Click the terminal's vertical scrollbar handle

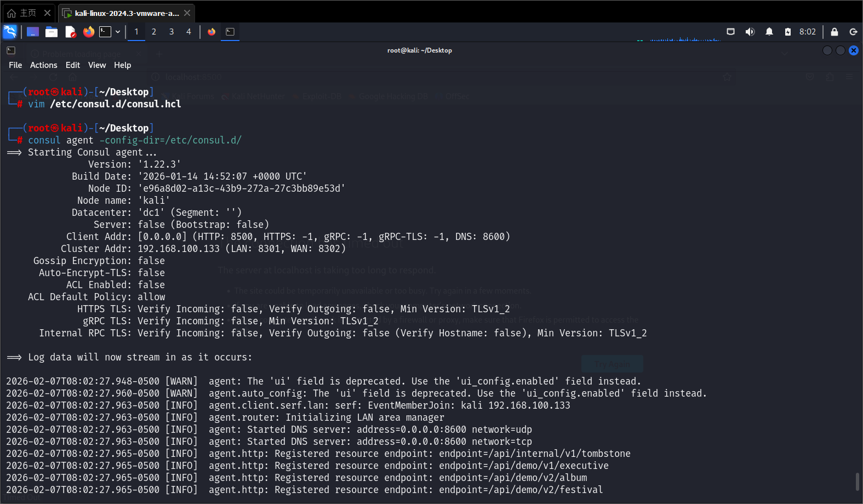click(x=857, y=482)
